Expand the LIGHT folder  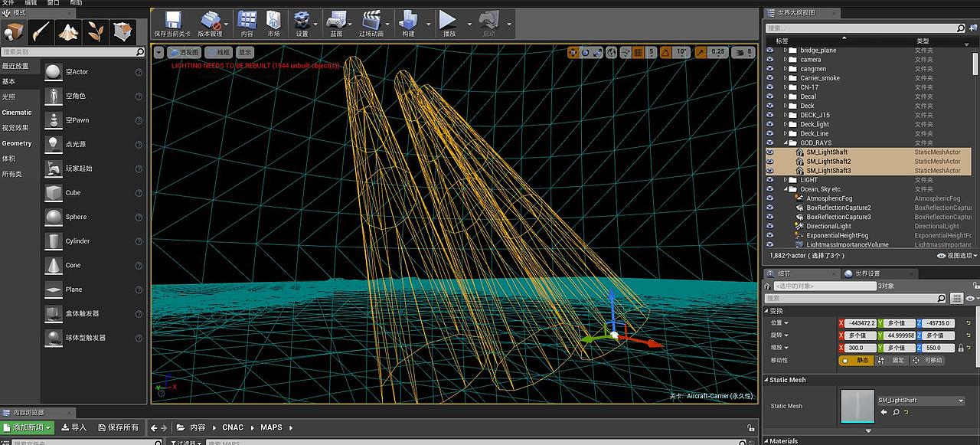[x=786, y=180]
